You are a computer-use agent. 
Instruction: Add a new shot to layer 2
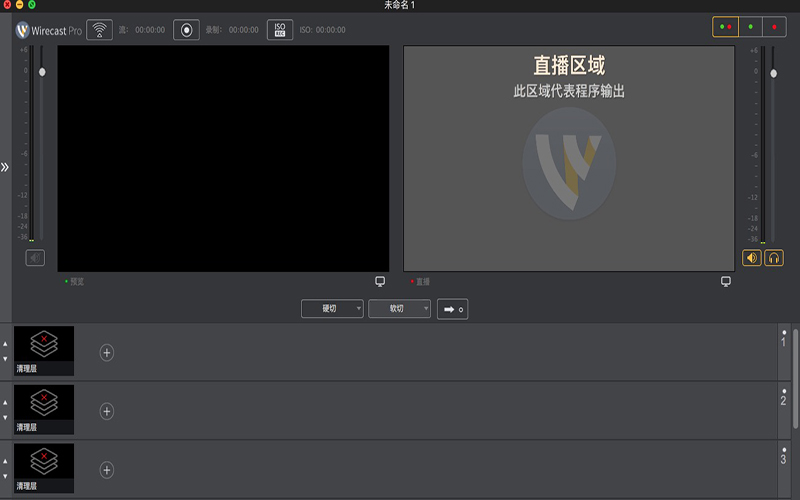107,411
